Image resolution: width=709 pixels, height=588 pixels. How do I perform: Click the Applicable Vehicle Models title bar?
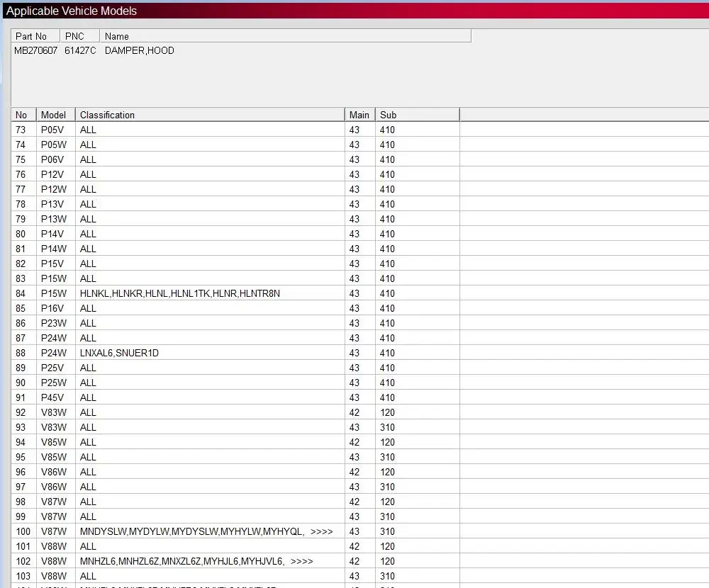(356, 11)
